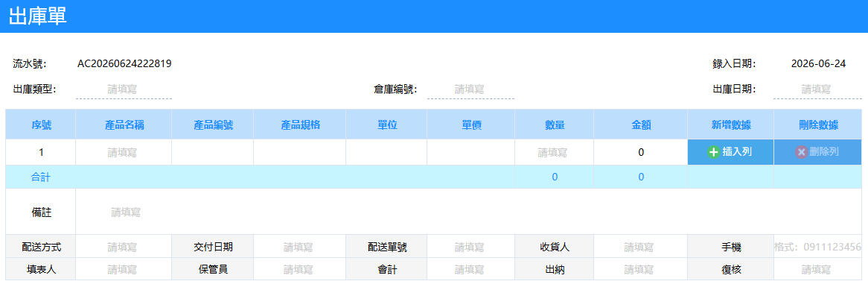Screen dimensions: 868x290
Task: Click the 插入列 button
Action: click(x=730, y=152)
